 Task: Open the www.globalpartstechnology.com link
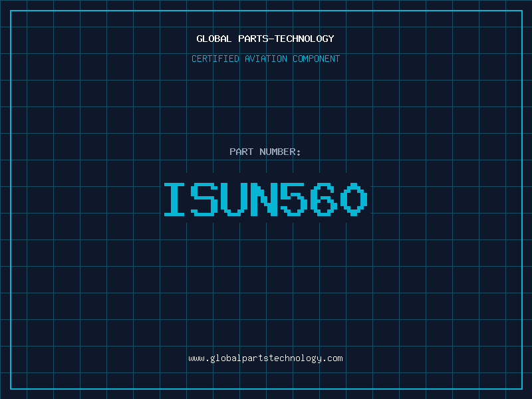tap(265, 358)
